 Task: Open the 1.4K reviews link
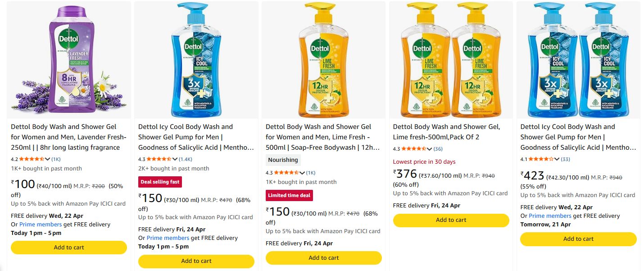pos(185,159)
